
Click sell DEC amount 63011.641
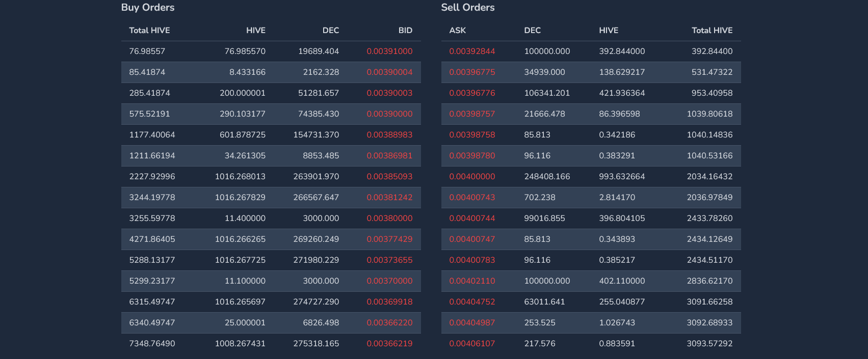(545, 302)
